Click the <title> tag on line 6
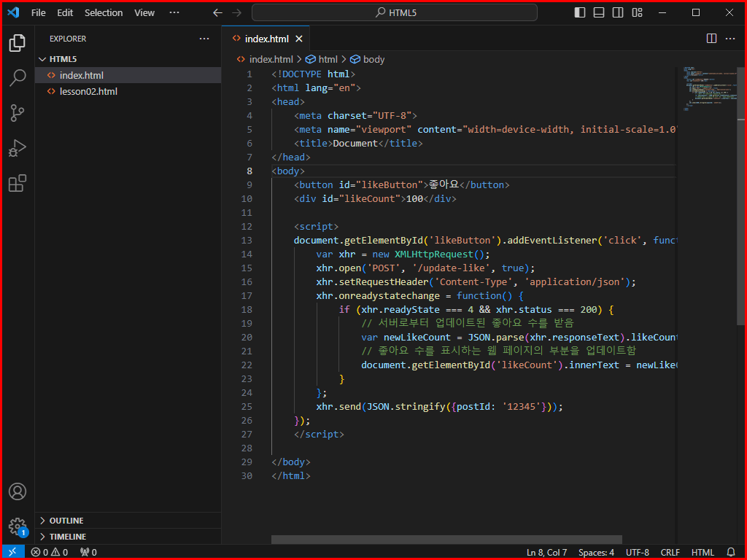The width and height of the screenshot is (747, 560). pyautogui.click(x=313, y=144)
